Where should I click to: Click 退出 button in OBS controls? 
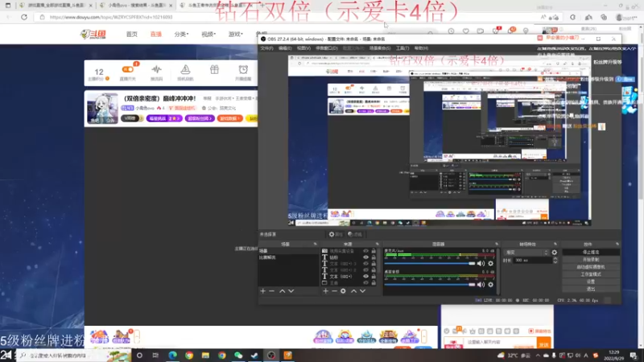(591, 289)
